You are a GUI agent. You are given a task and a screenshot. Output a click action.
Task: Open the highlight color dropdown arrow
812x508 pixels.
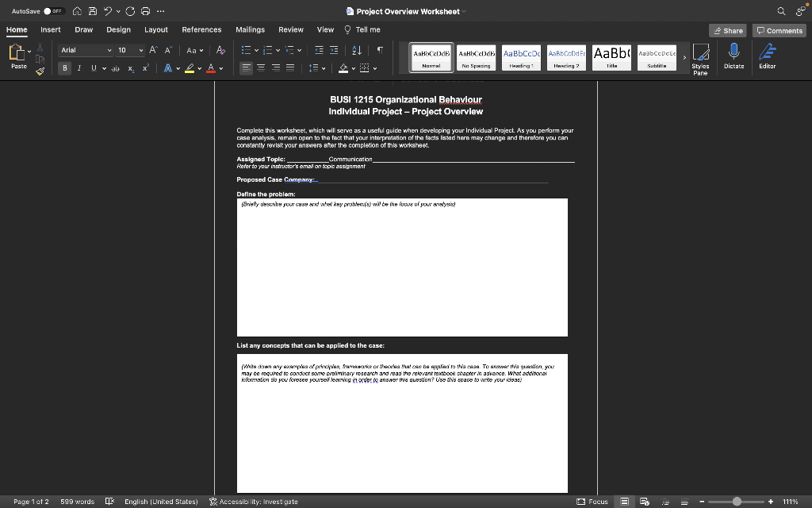point(199,68)
